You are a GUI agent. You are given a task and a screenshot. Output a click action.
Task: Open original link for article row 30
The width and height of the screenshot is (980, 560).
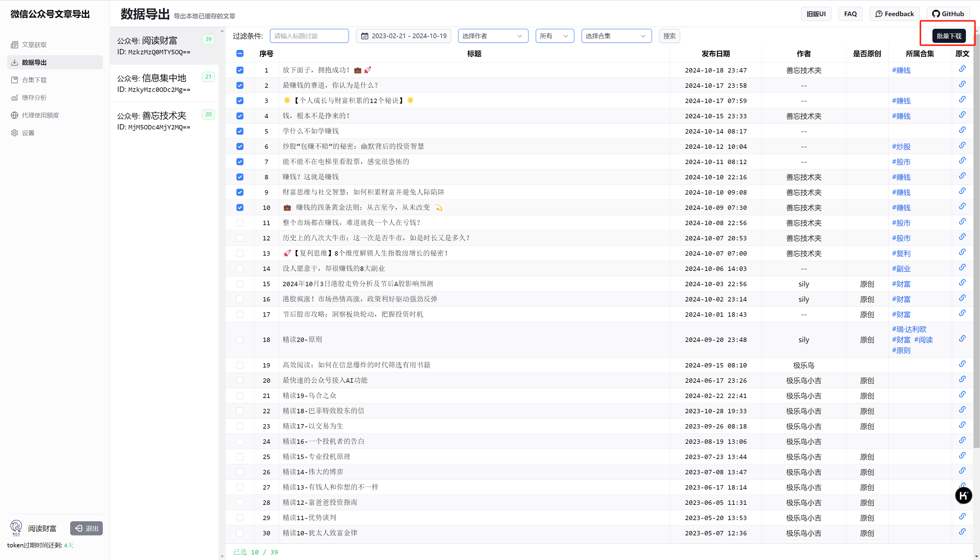[962, 532]
